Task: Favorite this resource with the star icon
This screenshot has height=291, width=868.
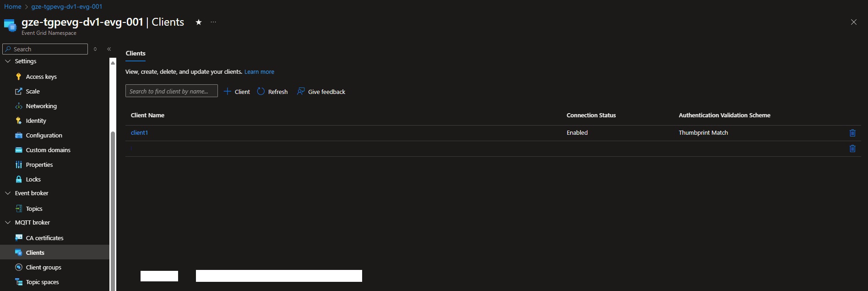Action: pyautogui.click(x=199, y=22)
